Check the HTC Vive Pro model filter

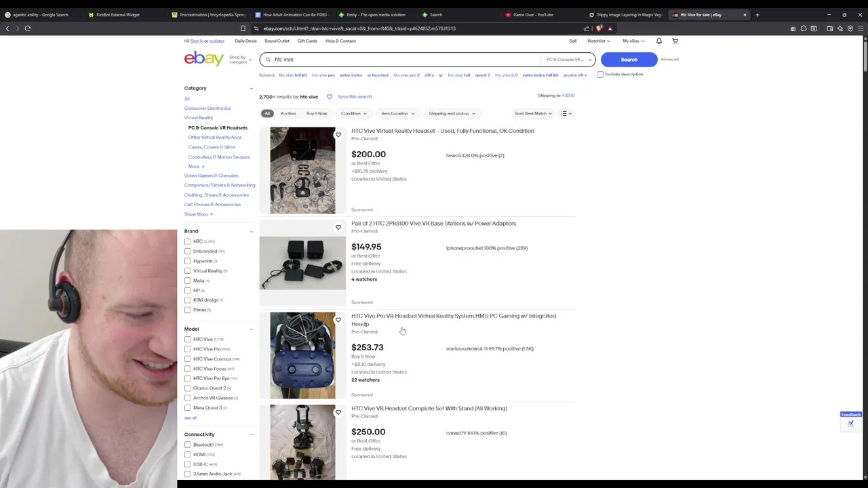click(x=188, y=349)
